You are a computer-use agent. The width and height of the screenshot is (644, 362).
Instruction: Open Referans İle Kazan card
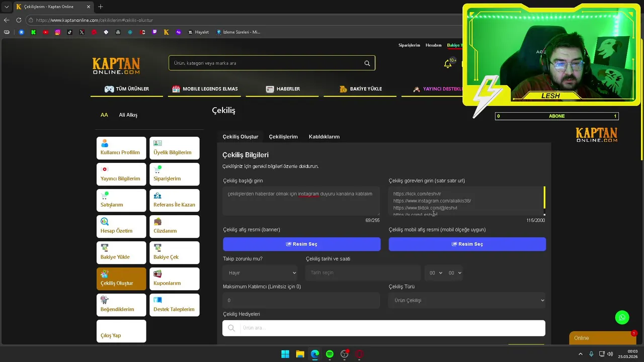175,200
